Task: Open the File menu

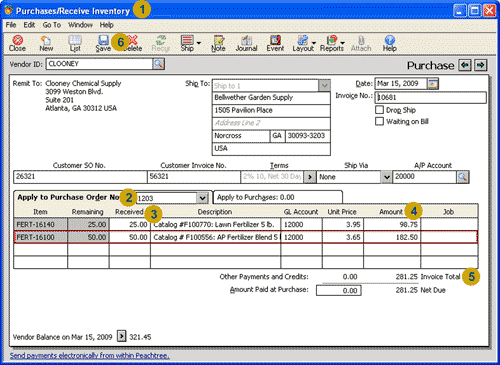Action: click(11, 25)
